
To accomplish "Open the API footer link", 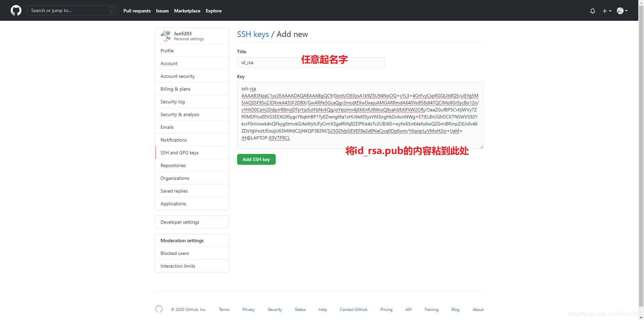I will coord(409,310).
